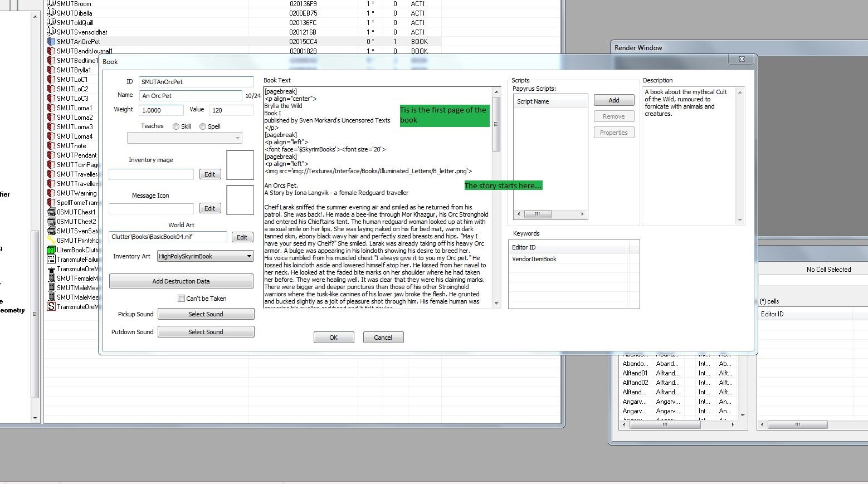The height and width of the screenshot is (484, 868).
Task: Click the SMUTFemaleM item icon
Action: [51, 278]
